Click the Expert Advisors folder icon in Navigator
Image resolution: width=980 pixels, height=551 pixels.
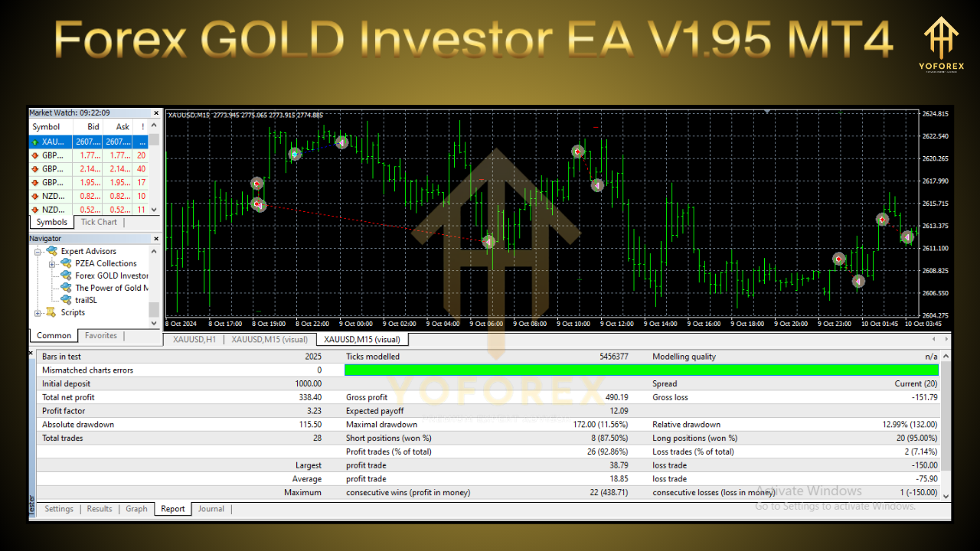tap(51, 251)
